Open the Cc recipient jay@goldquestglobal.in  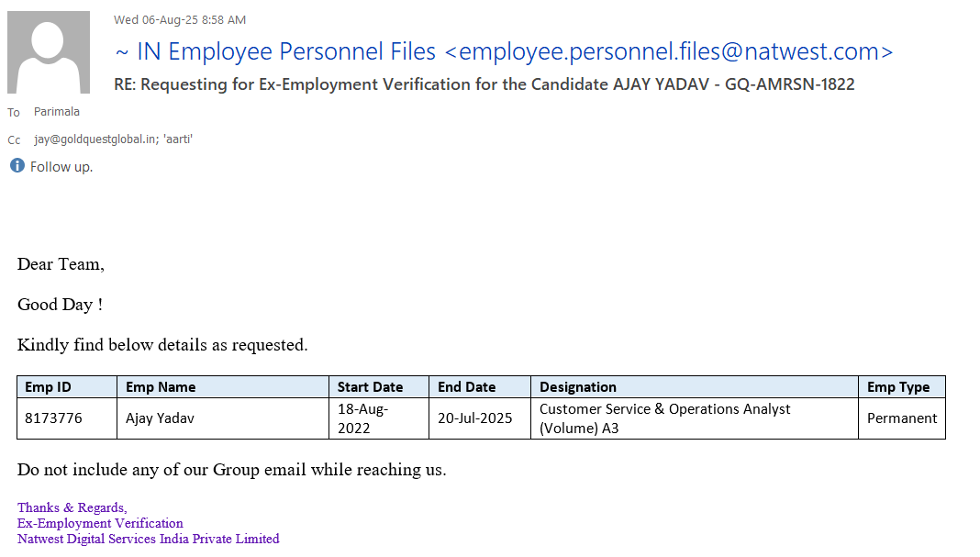pos(94,139)
